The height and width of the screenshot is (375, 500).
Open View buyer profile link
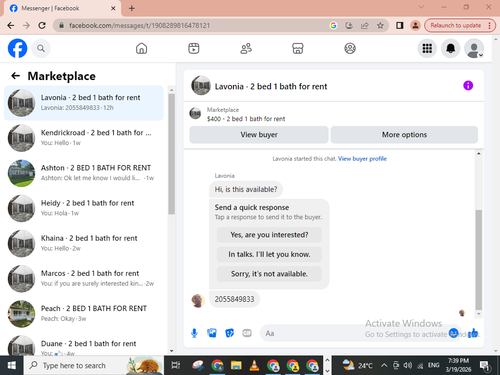point(362,159)
